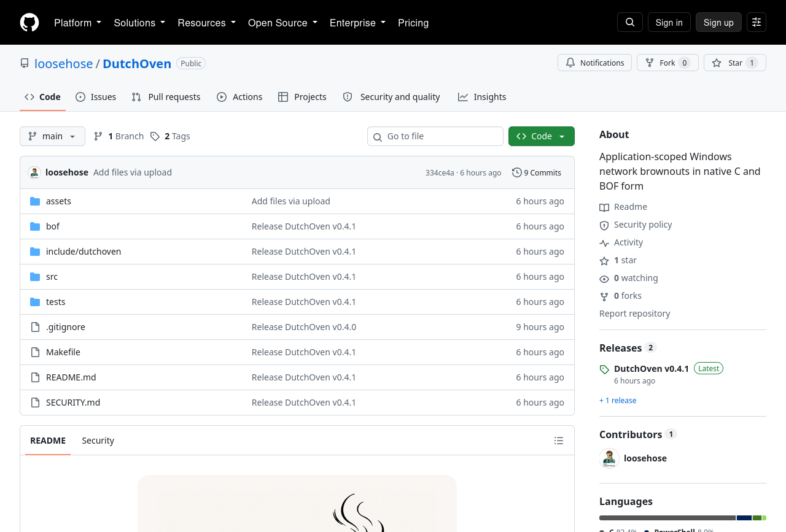Click the tag icon beside 2 Tags
The height and width of the screenshot is (532, 786).
pyautogui.click(x=155, y=136)
